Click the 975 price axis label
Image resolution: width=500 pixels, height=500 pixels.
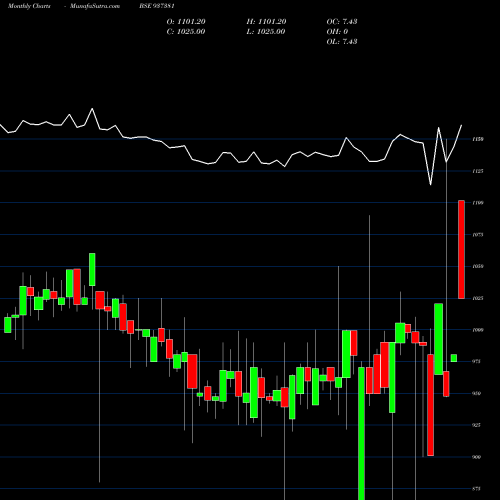(477, 361)
